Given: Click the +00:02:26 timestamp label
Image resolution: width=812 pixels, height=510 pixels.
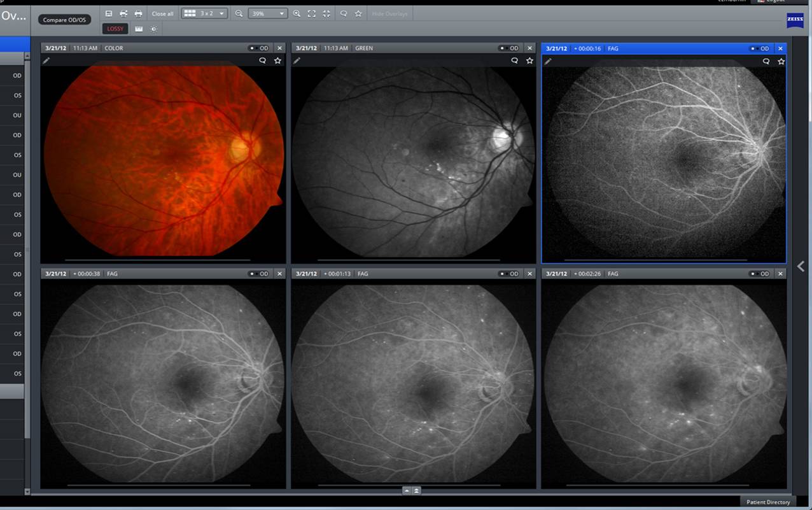Looking at the screenshot, I should (x=587, y=274).
